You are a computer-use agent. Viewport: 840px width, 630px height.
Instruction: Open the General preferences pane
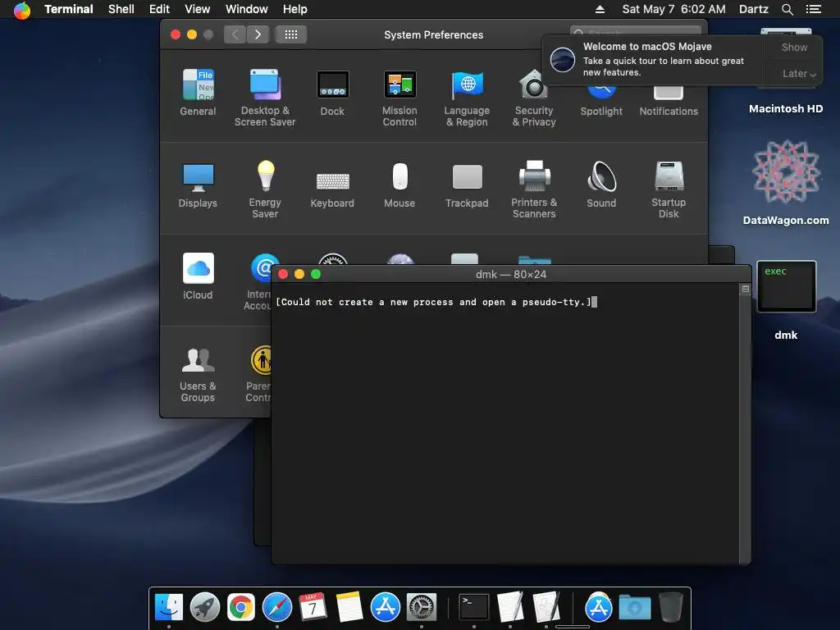(198, 93)
